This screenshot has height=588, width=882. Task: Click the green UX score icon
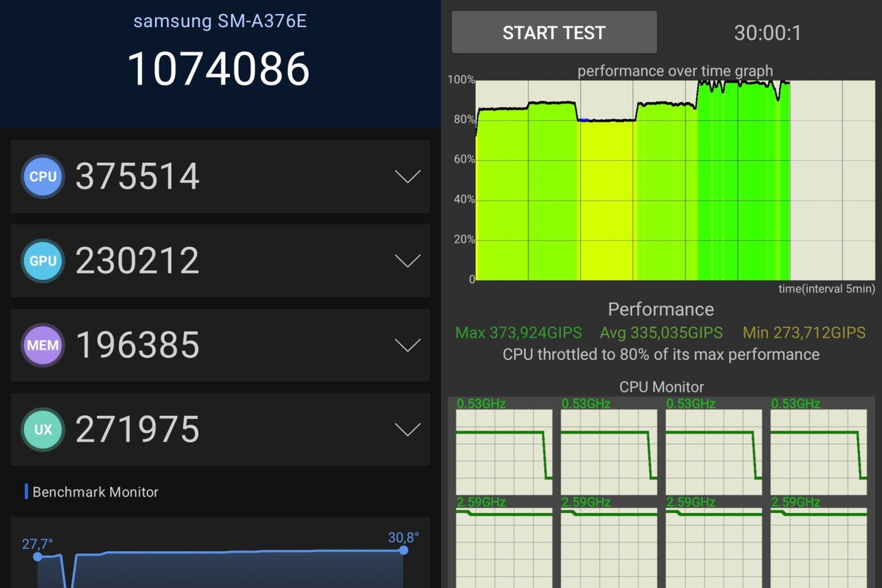coord(43,429)
